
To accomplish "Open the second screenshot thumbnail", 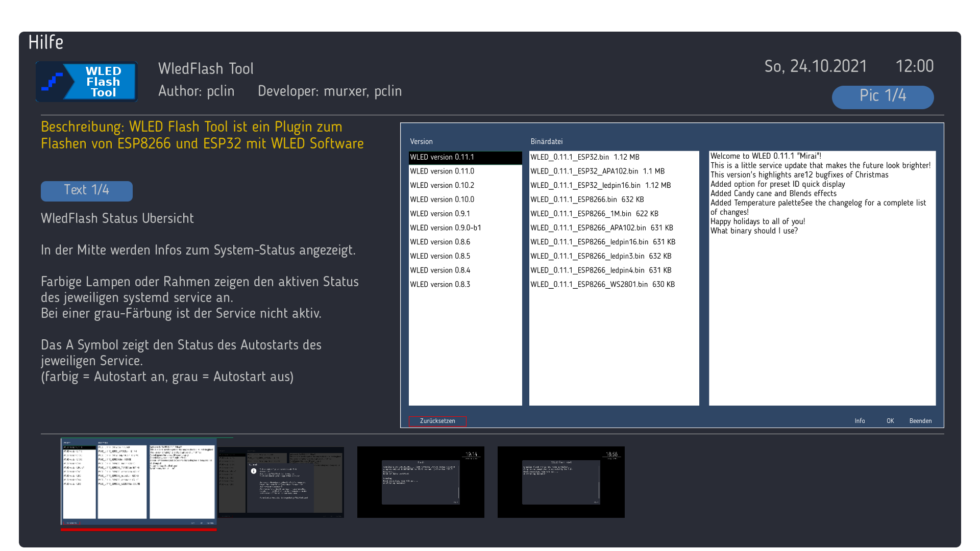I will (x=281, y=482).
